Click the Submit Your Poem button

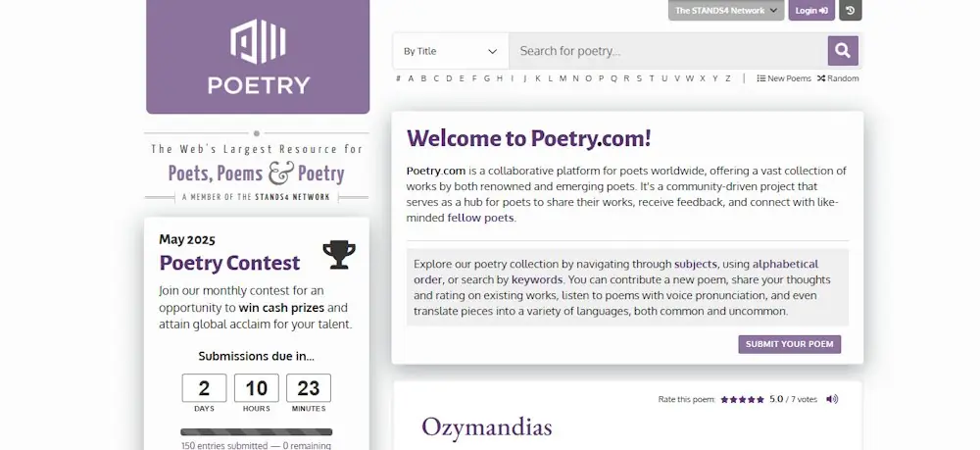point(789,344)
